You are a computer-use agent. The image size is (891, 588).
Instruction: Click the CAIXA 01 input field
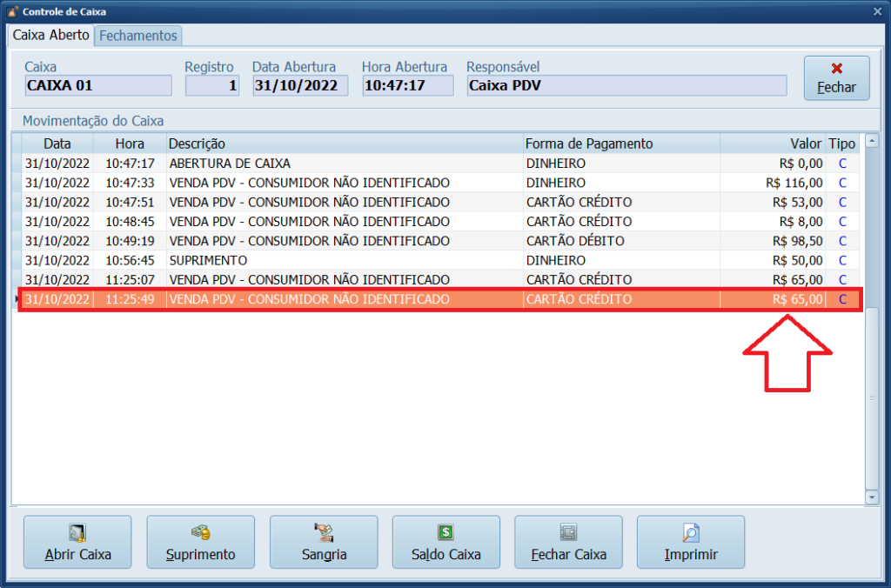pyautogui.click(x=97, y=85)
